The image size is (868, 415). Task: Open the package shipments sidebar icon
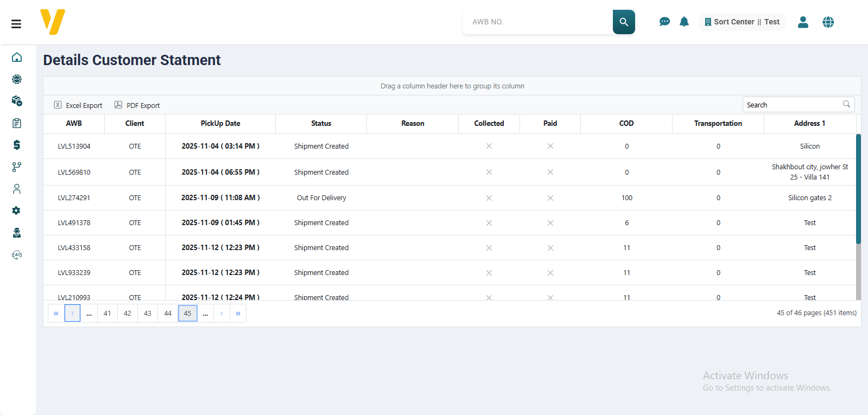tap(17, 101)
